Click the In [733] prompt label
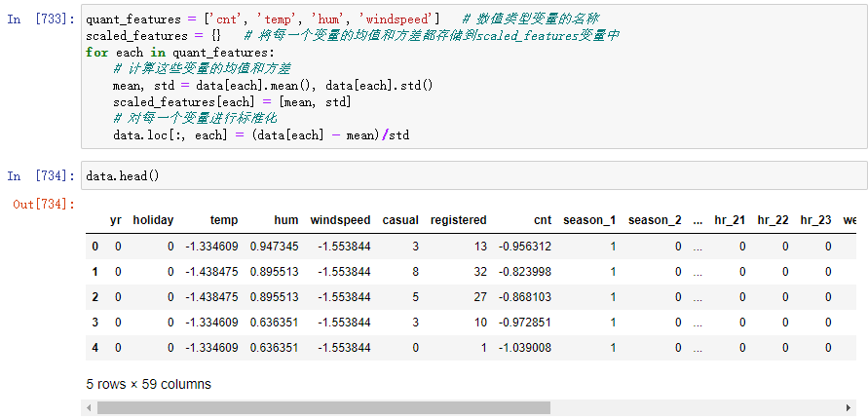The width and height of the screenshot is (868, 419). (x=42, y=19)
